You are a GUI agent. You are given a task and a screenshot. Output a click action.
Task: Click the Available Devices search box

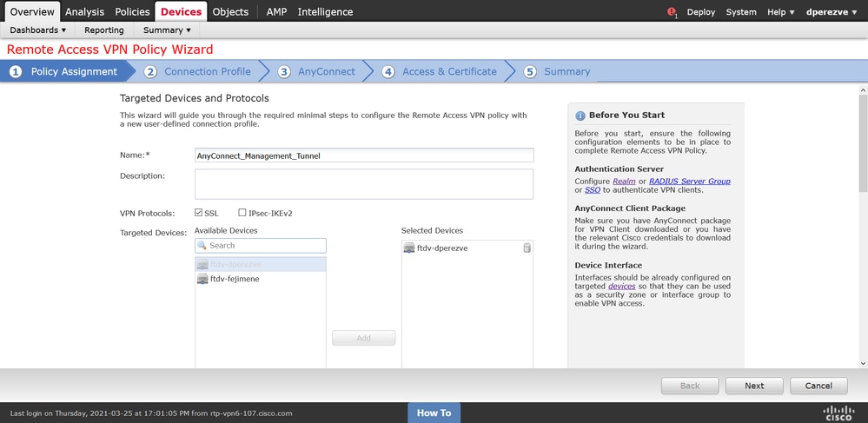[x=260, y=245]
